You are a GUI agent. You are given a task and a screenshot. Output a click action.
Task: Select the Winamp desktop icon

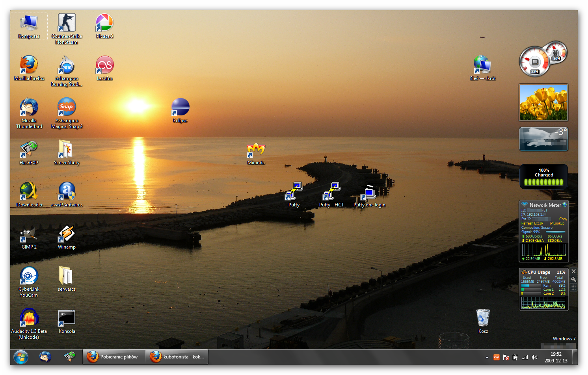(67, 234)
